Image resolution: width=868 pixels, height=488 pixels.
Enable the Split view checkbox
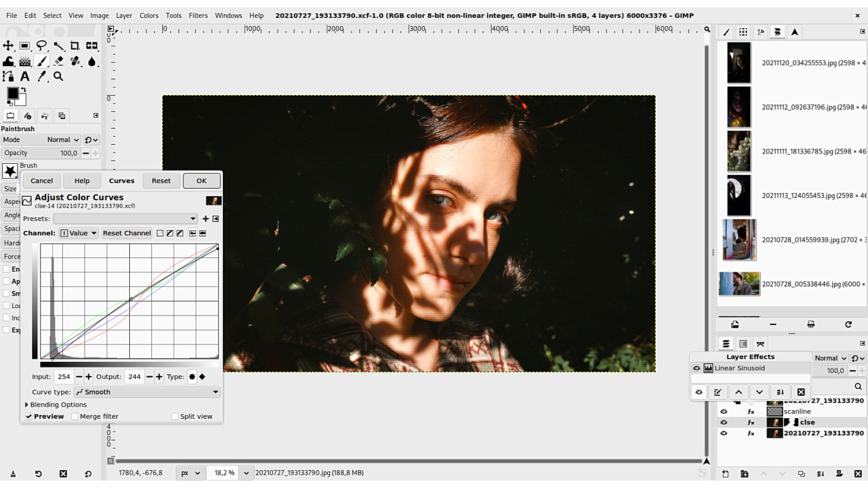pyautogui.click(x=175, y=416)
